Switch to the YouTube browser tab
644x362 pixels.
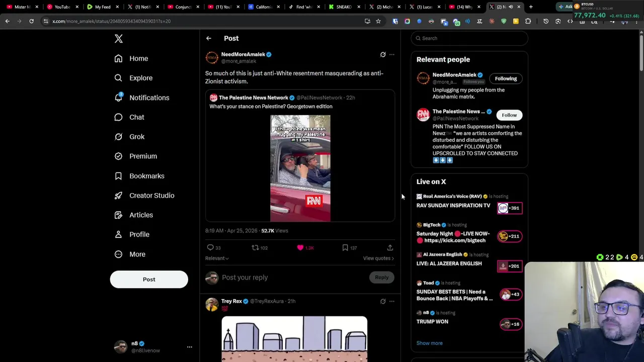click(x=62, y=7)
